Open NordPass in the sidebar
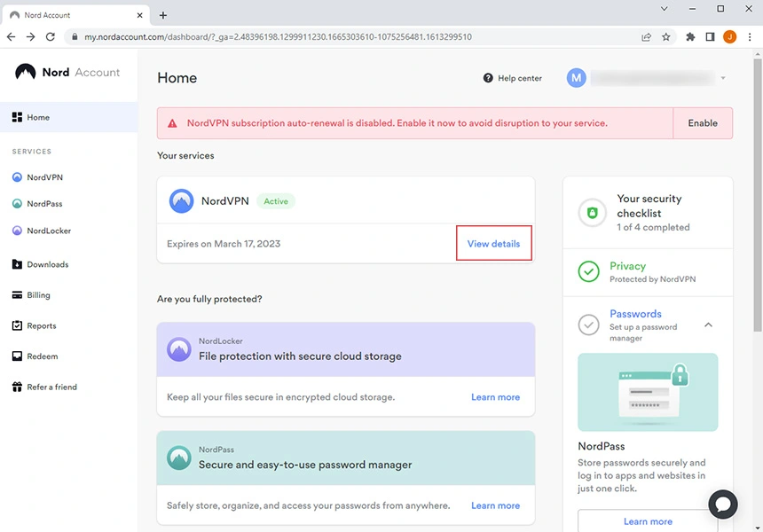The height and width of the screenshot is (532, 763). point(44,204)
